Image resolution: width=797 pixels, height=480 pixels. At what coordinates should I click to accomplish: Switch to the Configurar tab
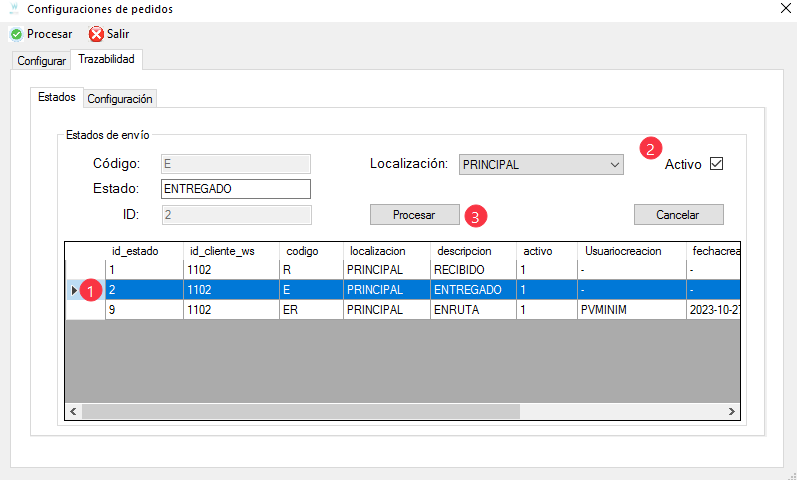coord(41,61)
